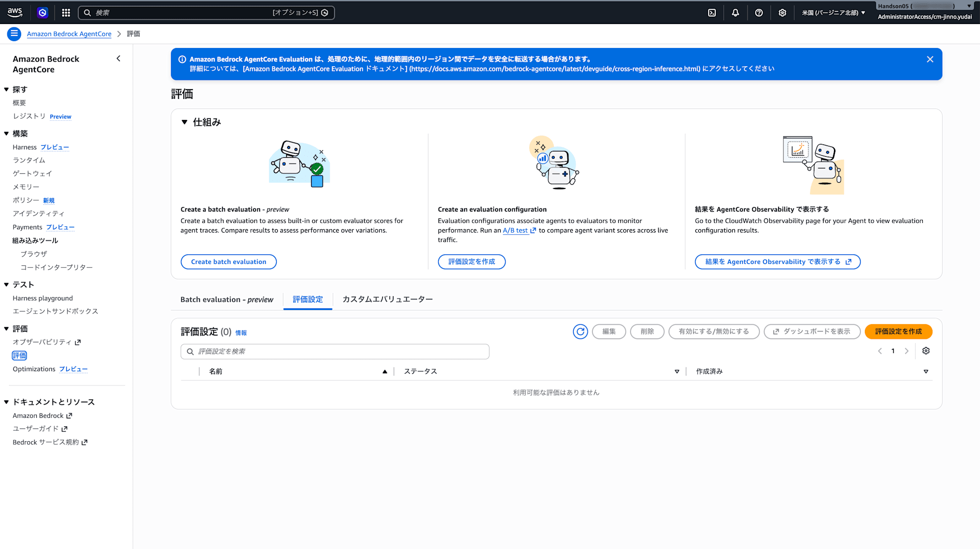Open オブザーバビリティ external link in sidebar
980x549 pixels.
pyautogui.click(x=47, y=342)
